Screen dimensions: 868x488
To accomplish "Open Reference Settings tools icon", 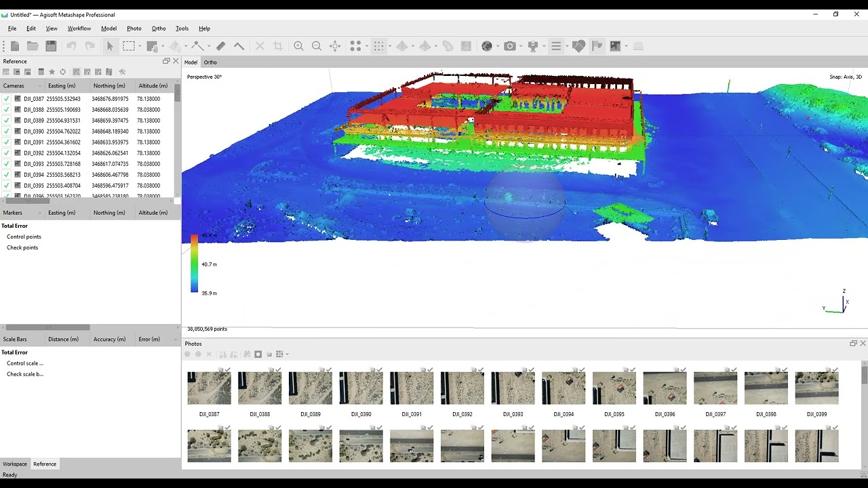I will (122, 72).
